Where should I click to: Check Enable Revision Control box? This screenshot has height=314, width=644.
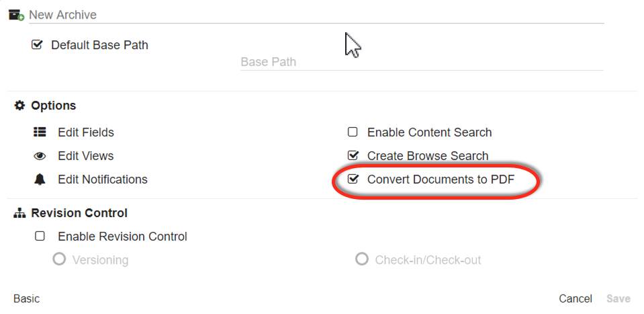pos(40,237)
